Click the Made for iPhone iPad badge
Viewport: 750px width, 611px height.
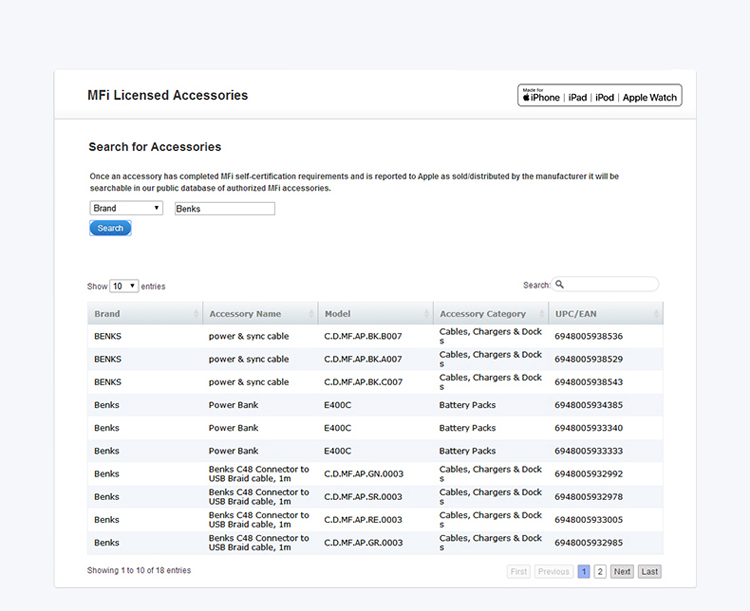click(x=600, y=95)
